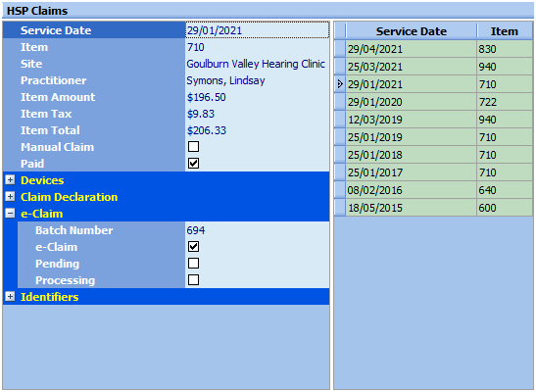Click item 640 cell
This screenshot has height=392, width=536.
point(505,190)
